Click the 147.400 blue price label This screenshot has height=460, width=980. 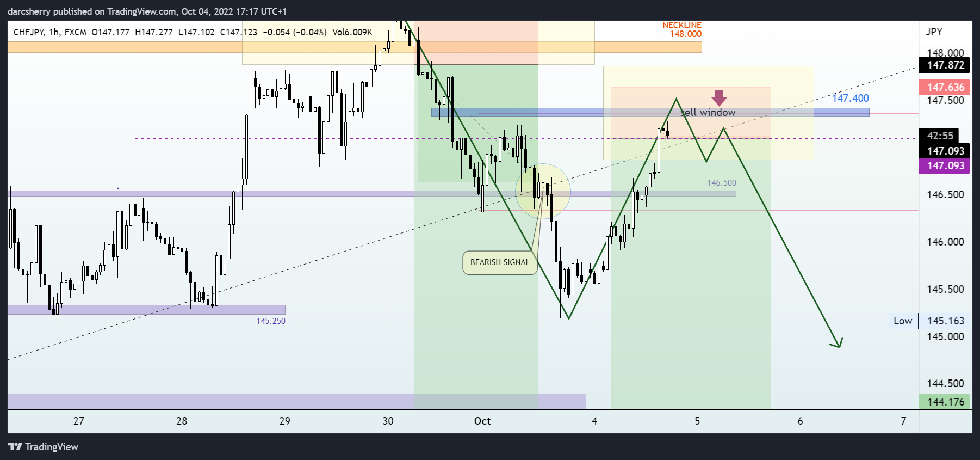click(x=851, y=98)
